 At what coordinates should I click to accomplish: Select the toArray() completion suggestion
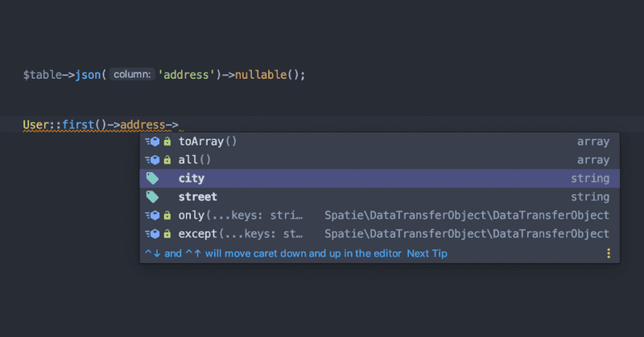pyautogui.click(x=379, y=142)
